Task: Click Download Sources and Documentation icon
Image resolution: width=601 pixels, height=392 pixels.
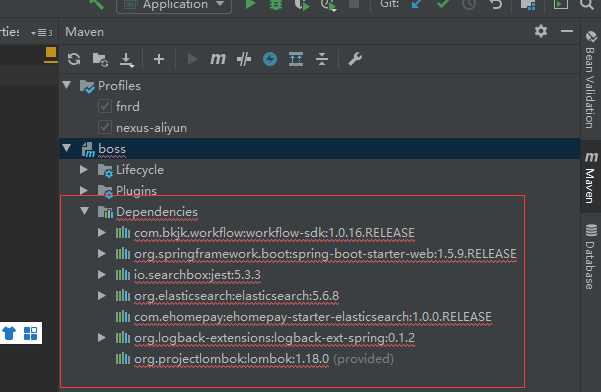Action: tap(126, 60)
